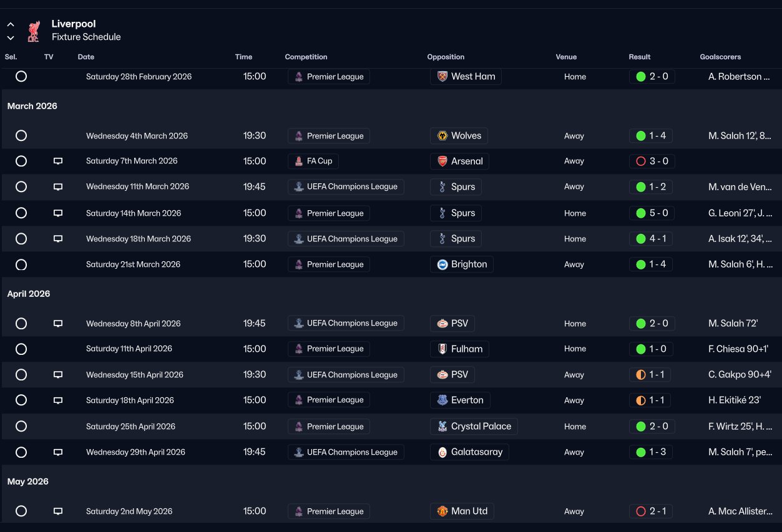Select the Crystal Palace fixture radio button

[x=21, y=427]
